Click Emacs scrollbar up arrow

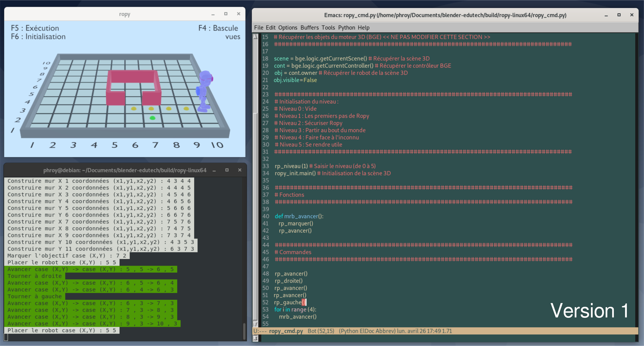pyautogui.click(x=255, y=37)
